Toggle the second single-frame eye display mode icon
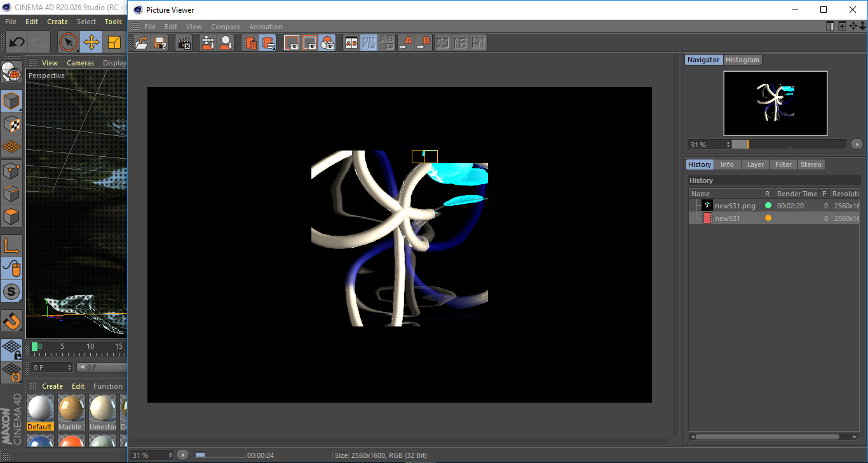Screen dimensions: 868x463 [309, 43]
